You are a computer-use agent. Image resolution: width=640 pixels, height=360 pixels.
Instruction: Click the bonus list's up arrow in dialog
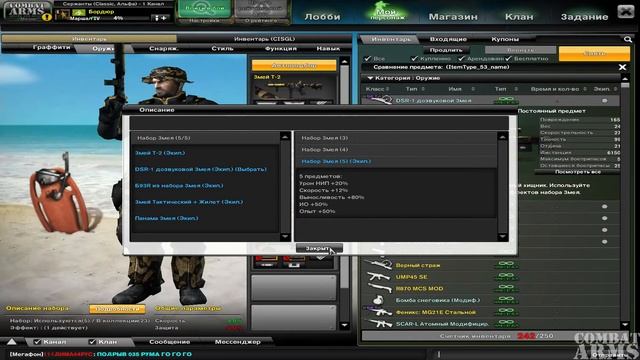[502, 136]
